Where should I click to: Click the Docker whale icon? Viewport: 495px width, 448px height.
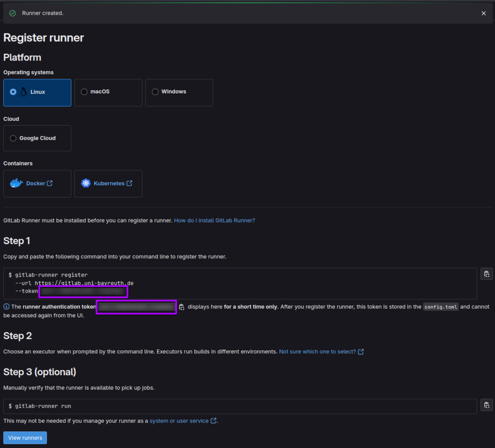pos(16,183)
